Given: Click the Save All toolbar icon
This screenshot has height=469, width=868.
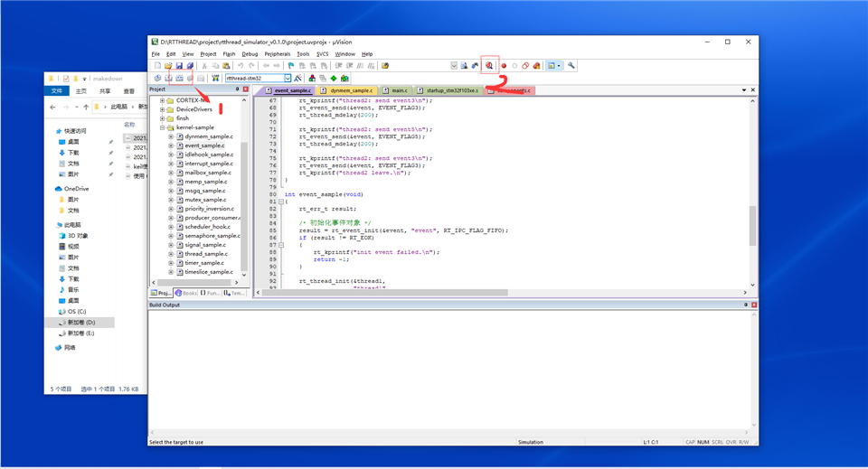Looking at the screenshot, I should [x=190, y=66].
